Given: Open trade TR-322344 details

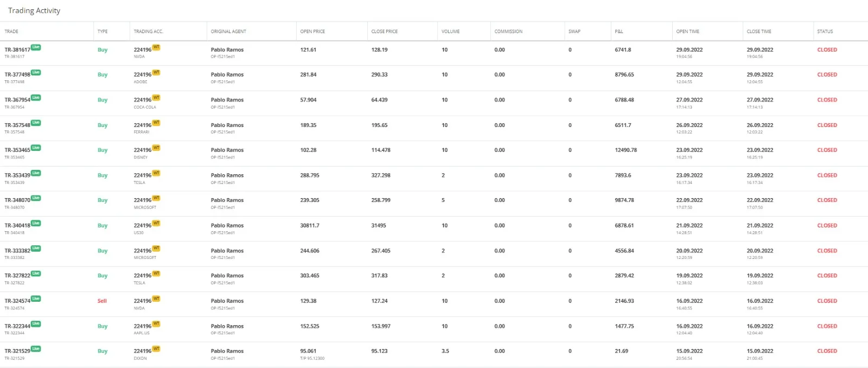Looking at the screenshot, I should (x=17, y=327).
